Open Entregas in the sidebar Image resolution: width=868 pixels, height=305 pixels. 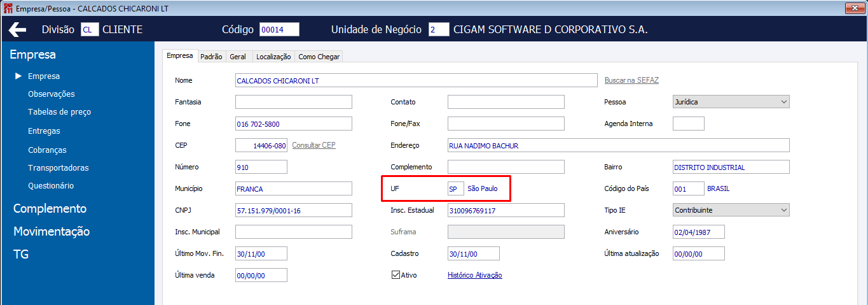[x=44, y=131]
